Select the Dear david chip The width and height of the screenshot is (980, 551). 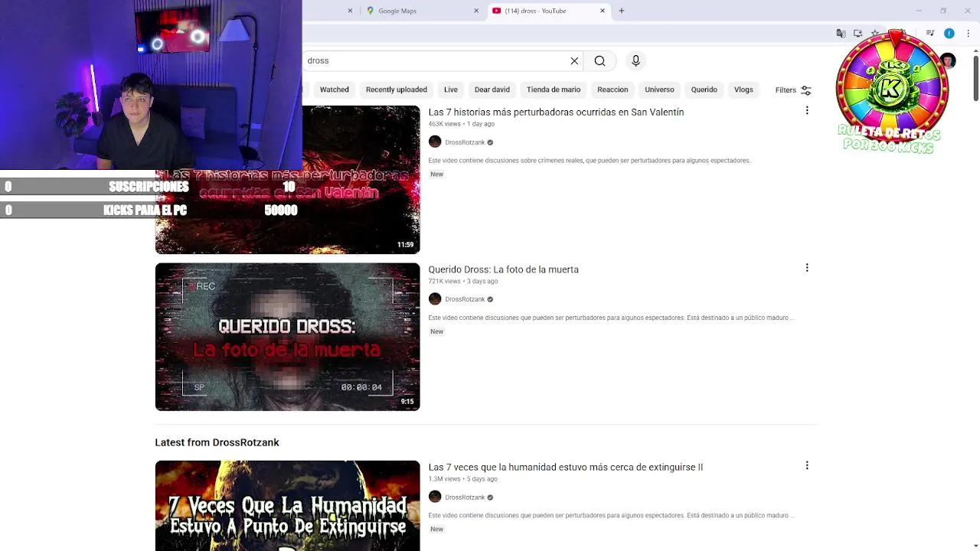pos(492,90)
